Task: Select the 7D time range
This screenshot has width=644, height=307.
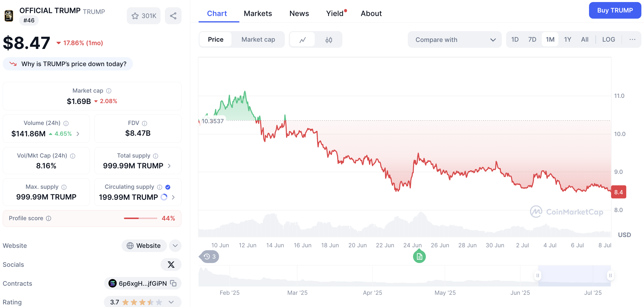Action: click(532, 40)
